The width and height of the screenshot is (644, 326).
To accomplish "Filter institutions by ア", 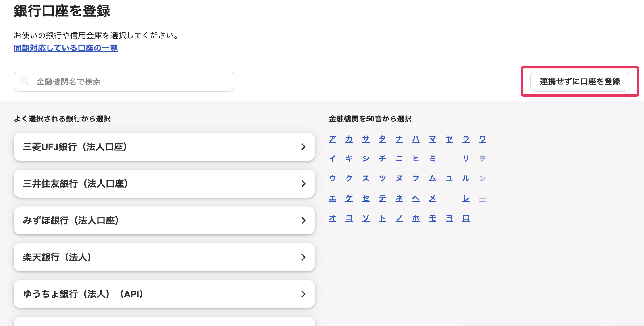I will [x=332, y=139].
